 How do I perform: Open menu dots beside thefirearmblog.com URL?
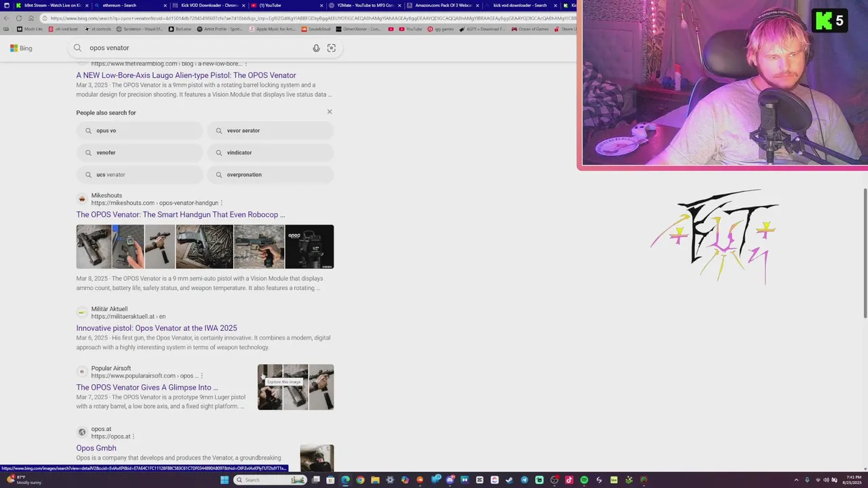[x=245, y=64]
